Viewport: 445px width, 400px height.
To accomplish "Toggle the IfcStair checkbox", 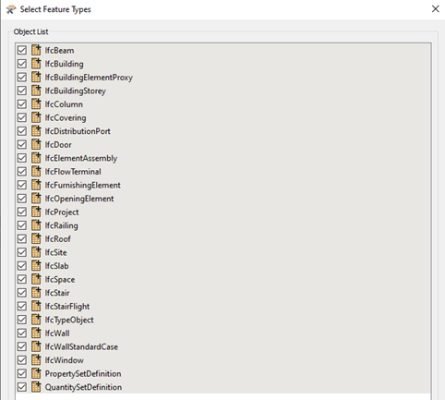I will tap(22, 293).
